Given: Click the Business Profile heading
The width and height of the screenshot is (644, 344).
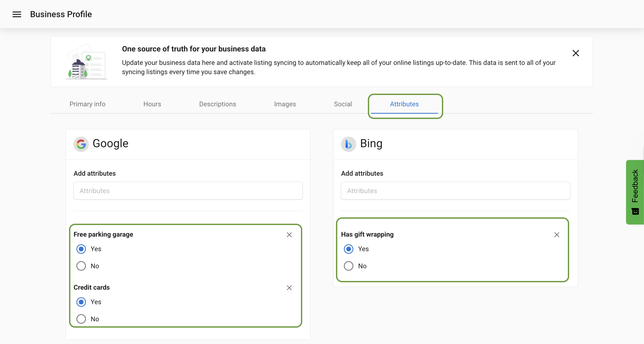Looking at the screenshot, I should pyautogui.click(x=61, y=14).
